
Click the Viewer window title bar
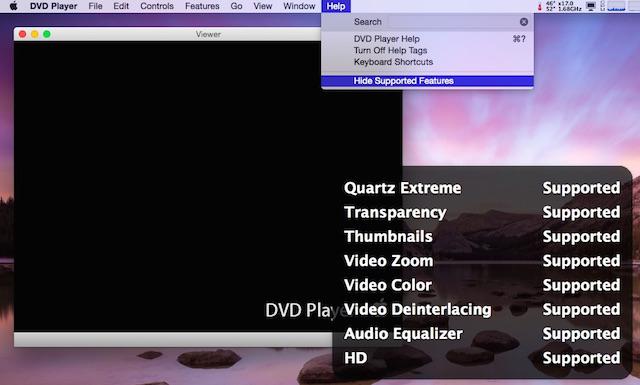(208, 34)
